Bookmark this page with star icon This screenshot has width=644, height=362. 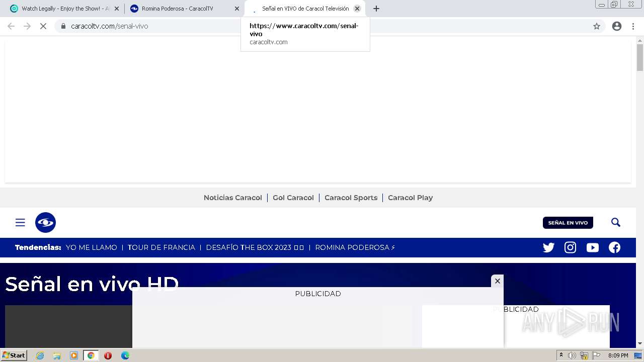pos(597,26)
